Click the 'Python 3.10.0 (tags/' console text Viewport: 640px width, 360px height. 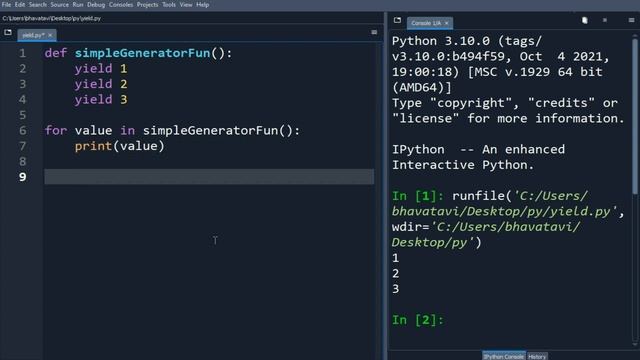coord(467,41)
